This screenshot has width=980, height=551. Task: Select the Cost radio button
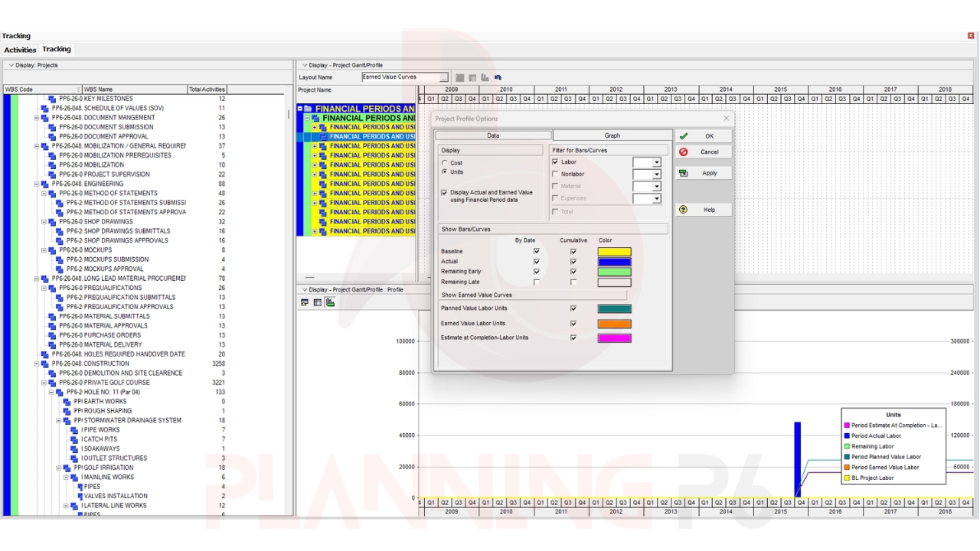point(445,163)
